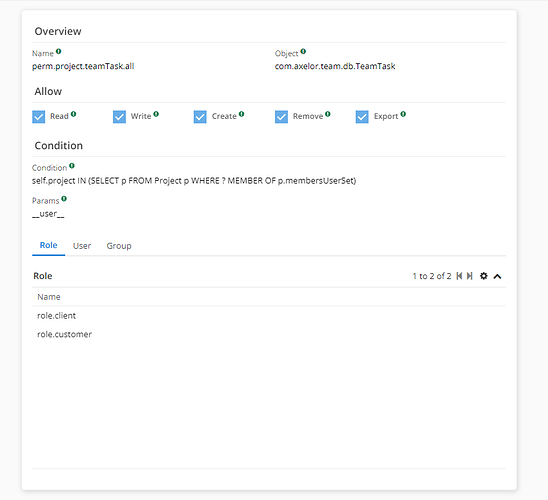The height and width of the screenshot is (500, 548).
Task: Toggle the Write permission checkbox
Action: click(119, 117)
